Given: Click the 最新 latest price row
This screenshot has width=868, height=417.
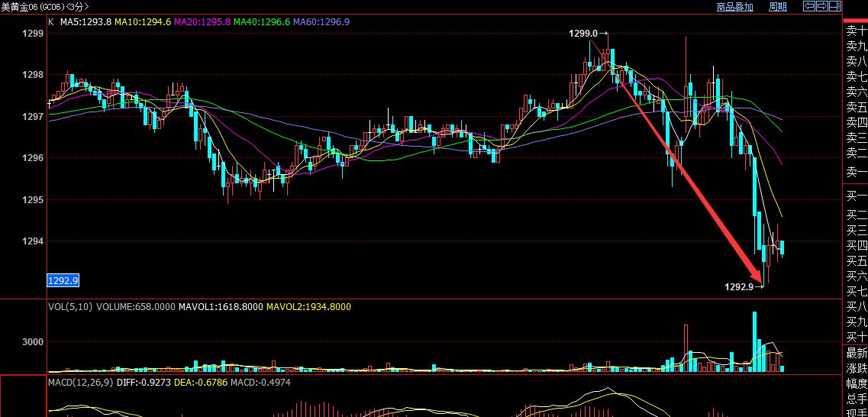Looking at the screenshot, I should pyautogui.click(x=857, y=353).
